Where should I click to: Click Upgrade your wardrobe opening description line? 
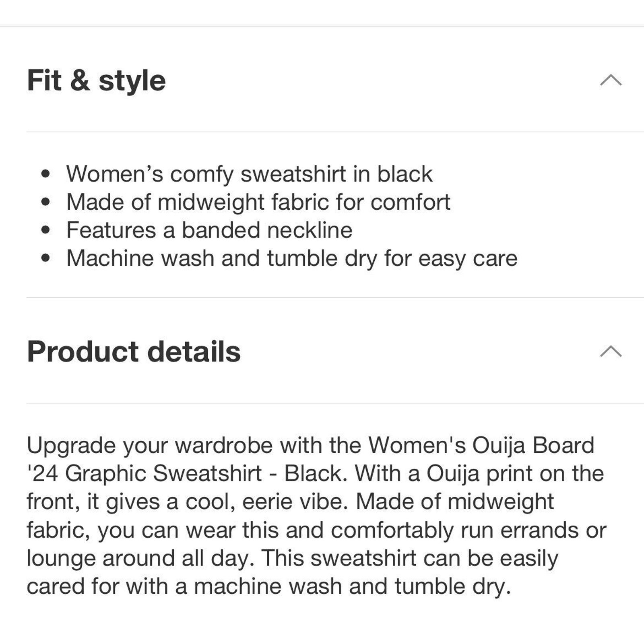coord(310,446)
